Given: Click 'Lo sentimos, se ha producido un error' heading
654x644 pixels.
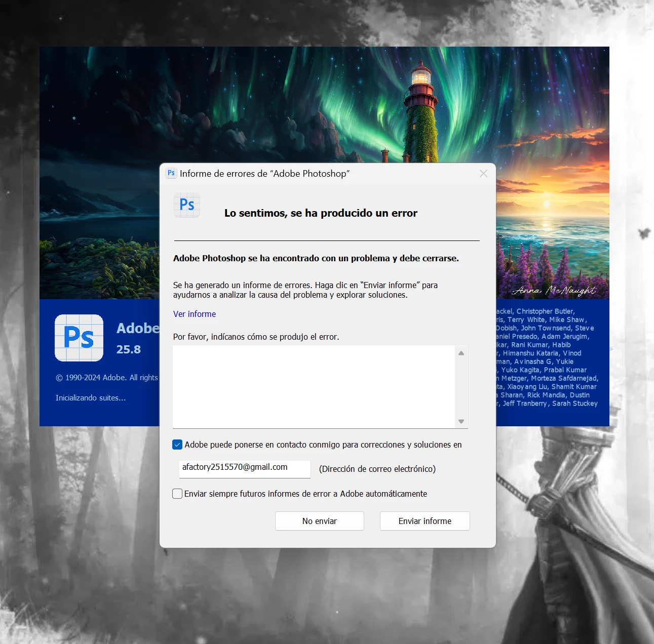Looking at the screenshot, I should pyautogui.click(x=321, y=213).
